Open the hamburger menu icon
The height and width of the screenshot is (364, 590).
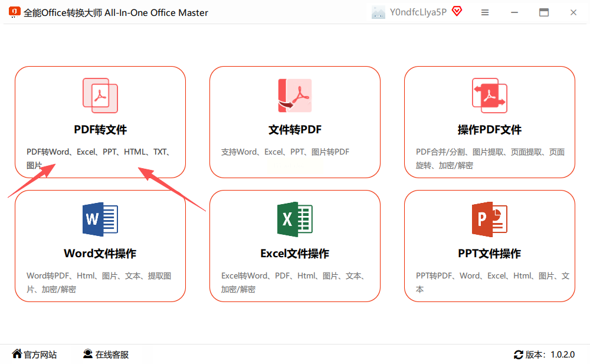tap(485, 12)
